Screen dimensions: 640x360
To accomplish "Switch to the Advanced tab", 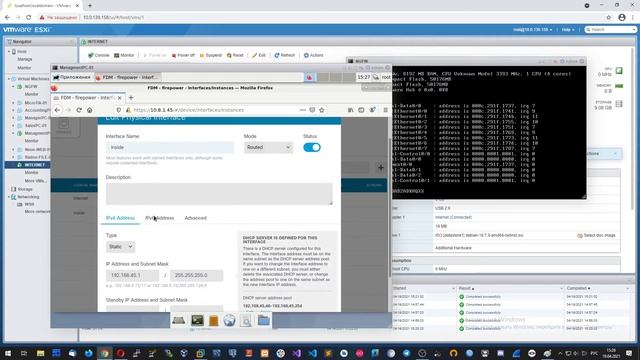I will 196,218.
